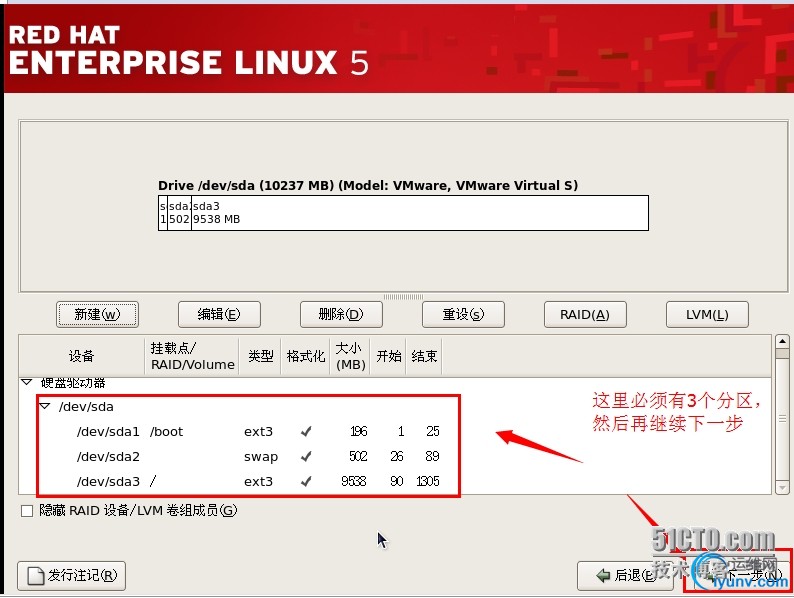
Task: Toggle 隐藏 RAID 设备/LVM 卷组成员 checkbox
Action: 27,511
